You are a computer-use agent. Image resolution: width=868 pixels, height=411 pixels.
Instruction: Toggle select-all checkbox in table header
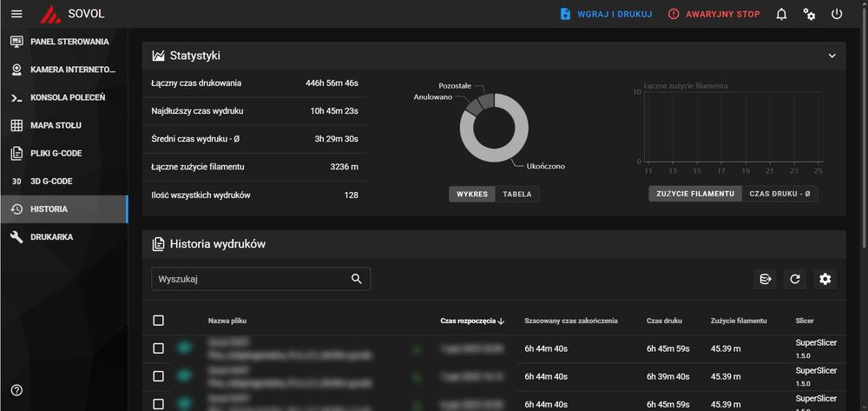[158, 320]
